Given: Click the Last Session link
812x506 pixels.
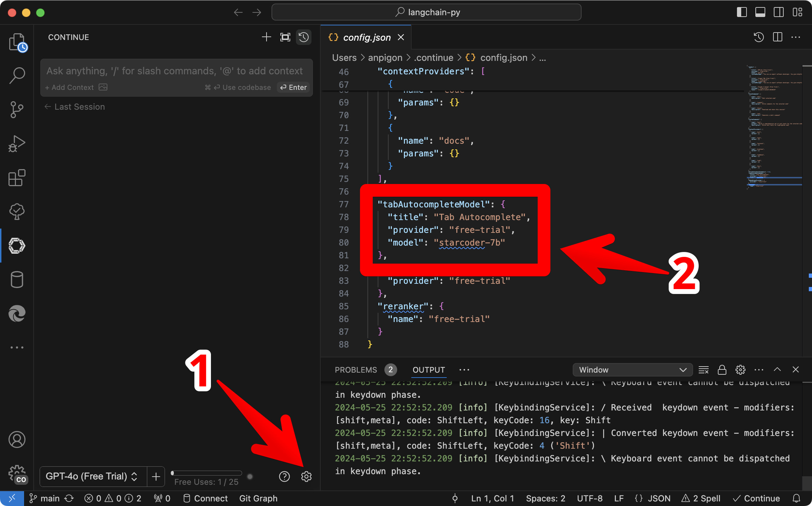Looking at the screenshot, I should 75,107.
